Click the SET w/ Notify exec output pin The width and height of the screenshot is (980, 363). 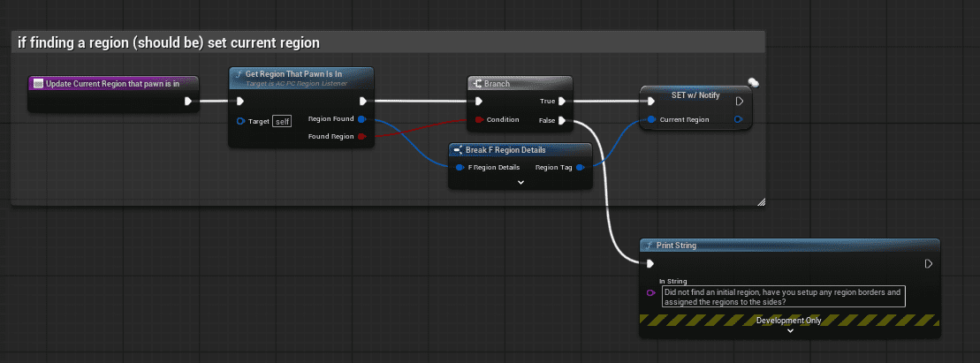click(x=740, y=102)
